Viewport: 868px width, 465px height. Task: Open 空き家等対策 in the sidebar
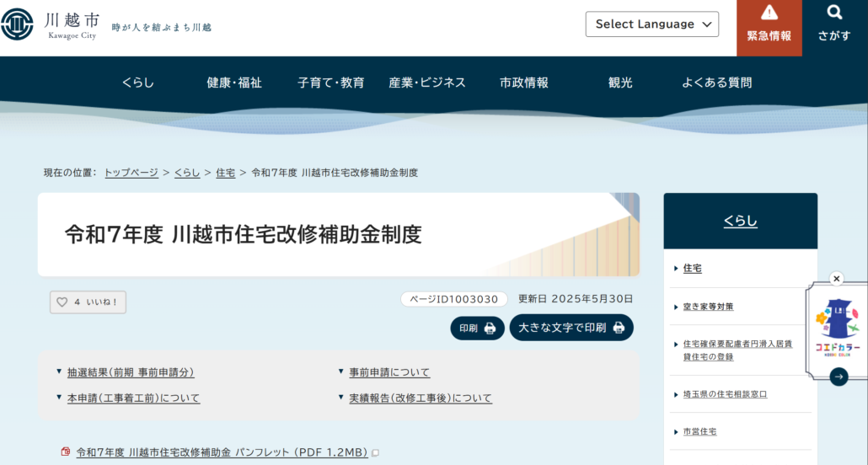point(708,307)
